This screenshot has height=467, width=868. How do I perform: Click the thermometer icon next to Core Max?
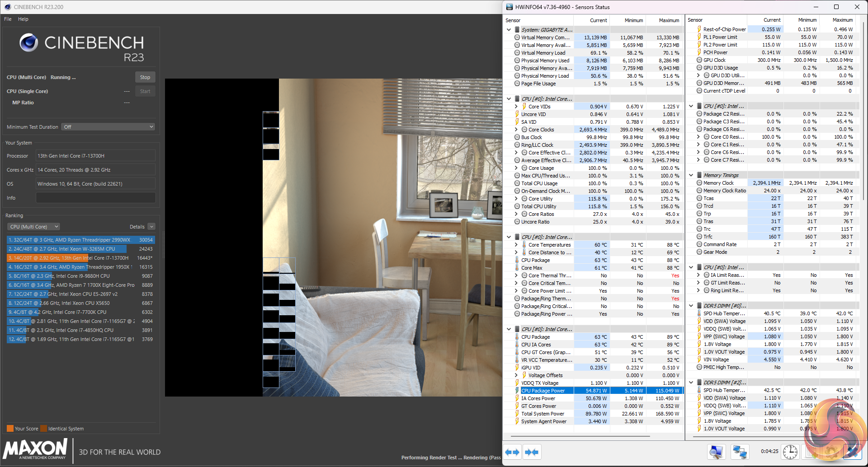517,268
